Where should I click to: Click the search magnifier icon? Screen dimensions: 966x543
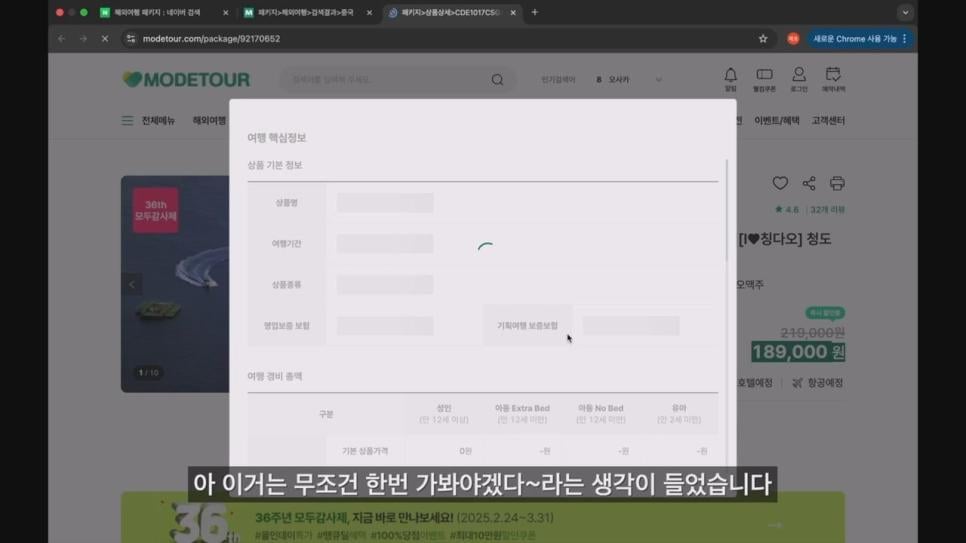[x=497, y=80]
